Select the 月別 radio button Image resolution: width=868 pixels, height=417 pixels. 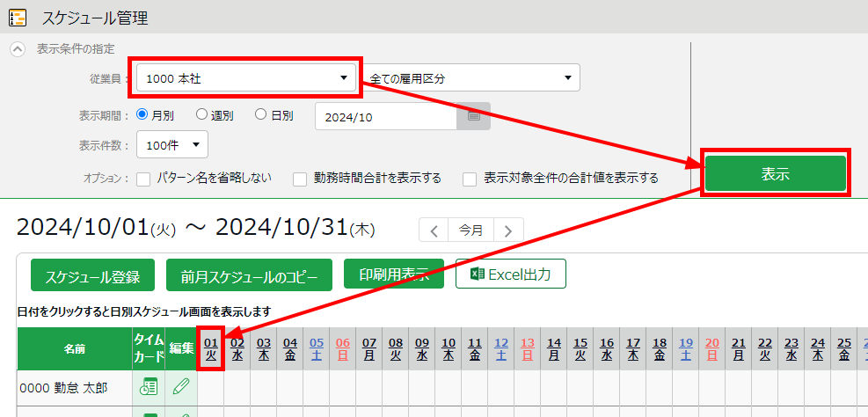tap(142, 114)
